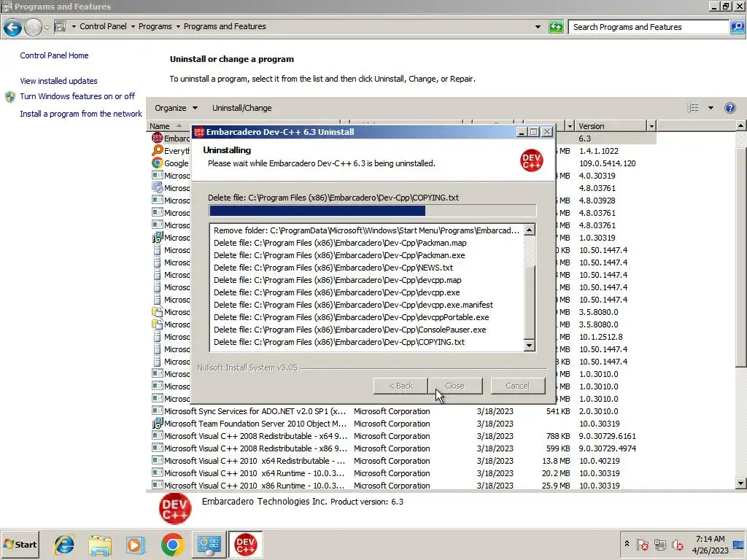
Task: Click the Programs and Features breadcrumb
Action: pyautogui.click(x=225, y=26)
